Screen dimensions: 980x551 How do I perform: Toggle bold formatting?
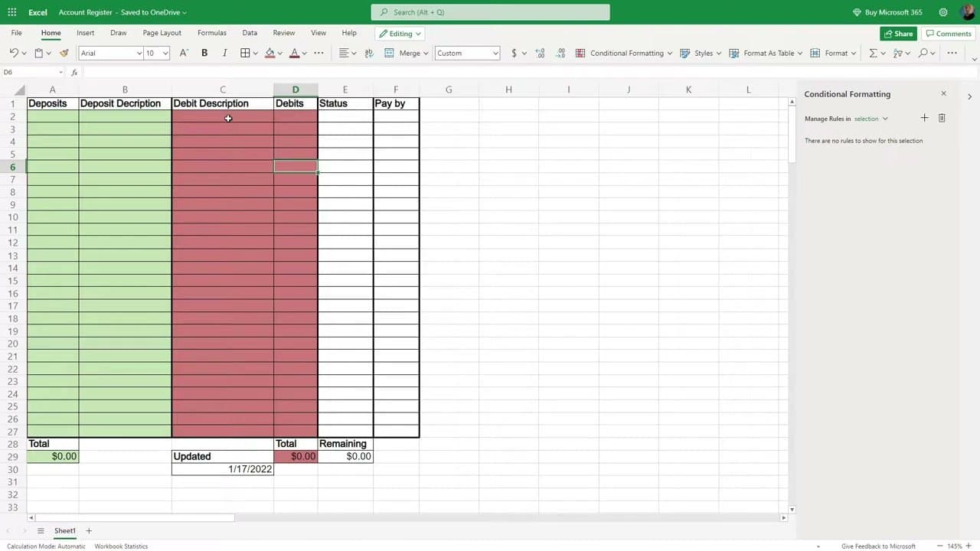click(204, 53)
